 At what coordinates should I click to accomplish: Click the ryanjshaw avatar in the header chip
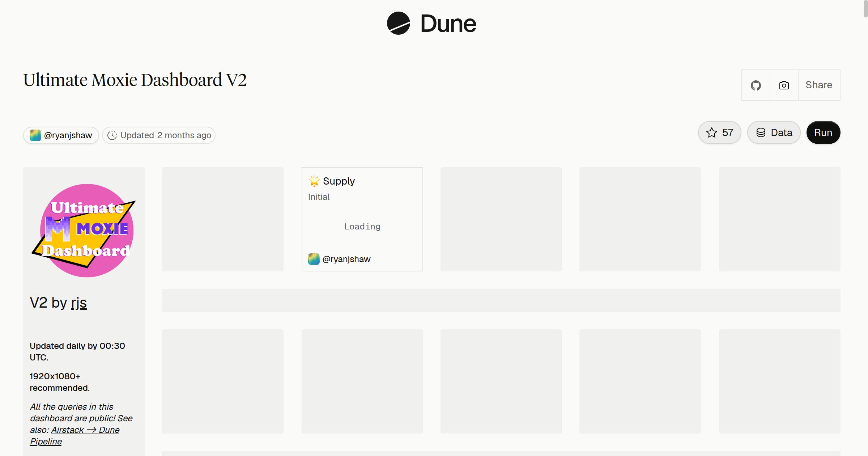tap(35, 135)
